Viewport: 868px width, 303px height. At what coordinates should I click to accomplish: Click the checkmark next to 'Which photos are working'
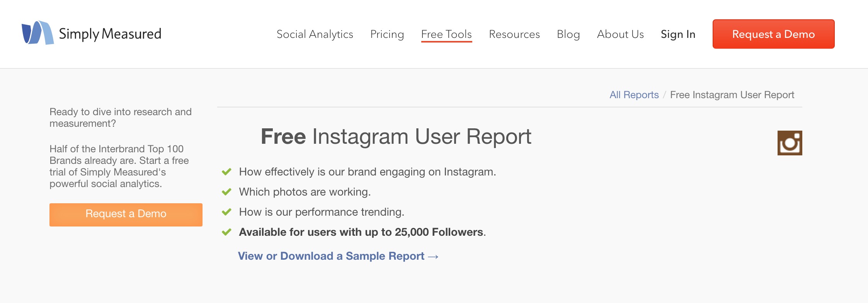coord(226,192)
